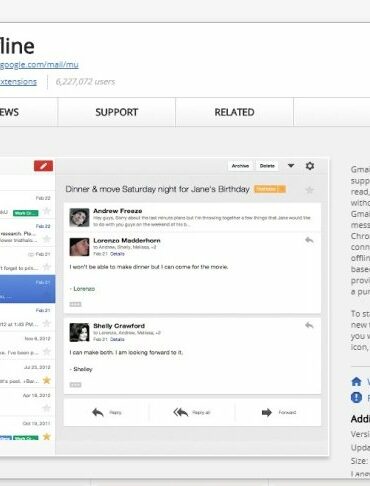This screenshot has height=486, width=370.
Task: Star the Dinner & movie conversation
Action: click(310, 190)
